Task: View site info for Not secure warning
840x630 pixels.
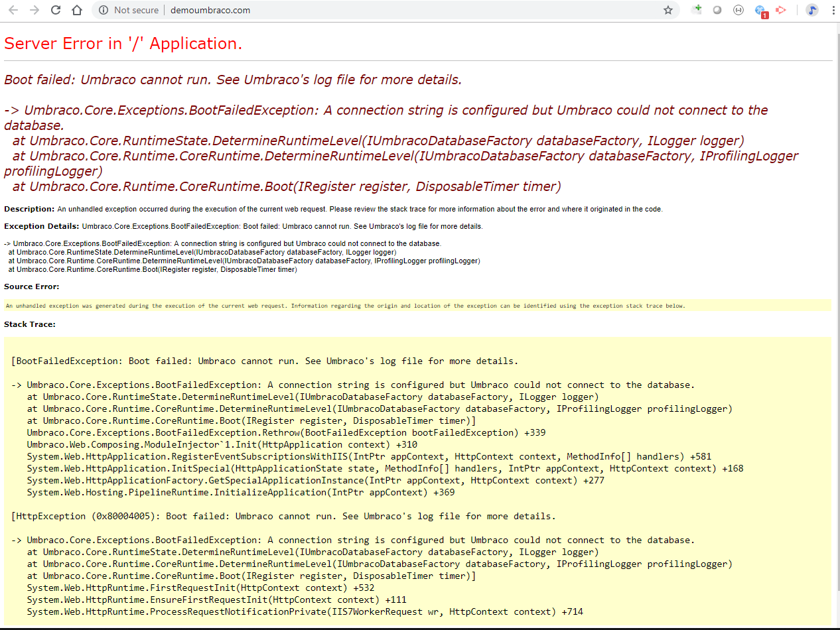Action: (x=129, y=10)
